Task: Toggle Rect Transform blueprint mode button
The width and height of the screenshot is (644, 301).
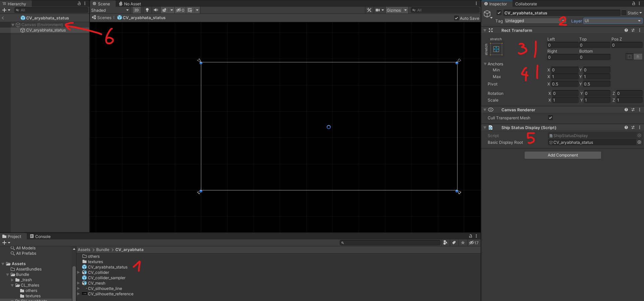Action: [x=630, y=57]
